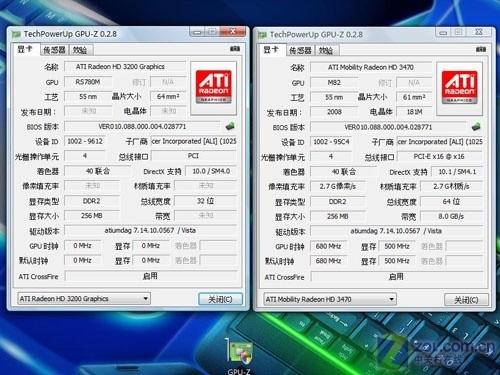Minimize the left GPU-Z window
This screenshot has height=375, width=500.
pos(197,32)
